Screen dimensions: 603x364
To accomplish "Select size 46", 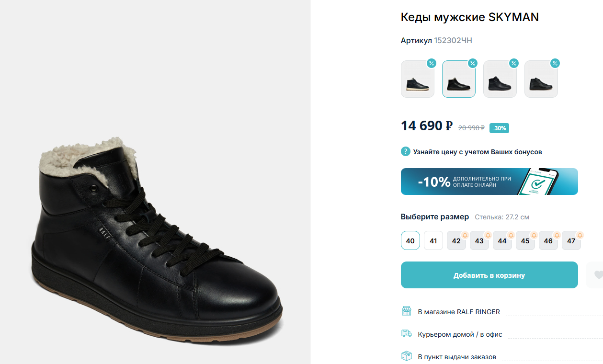I will (548, 241).
